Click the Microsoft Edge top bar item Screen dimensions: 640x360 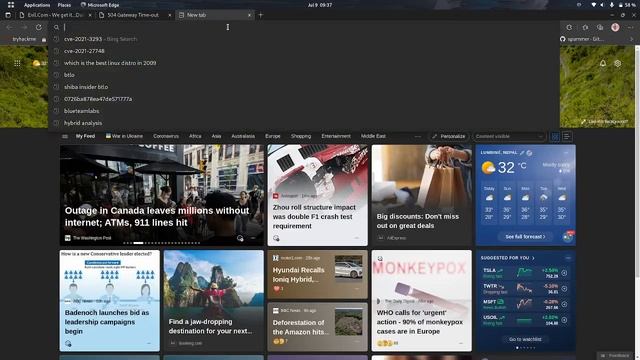100,5
